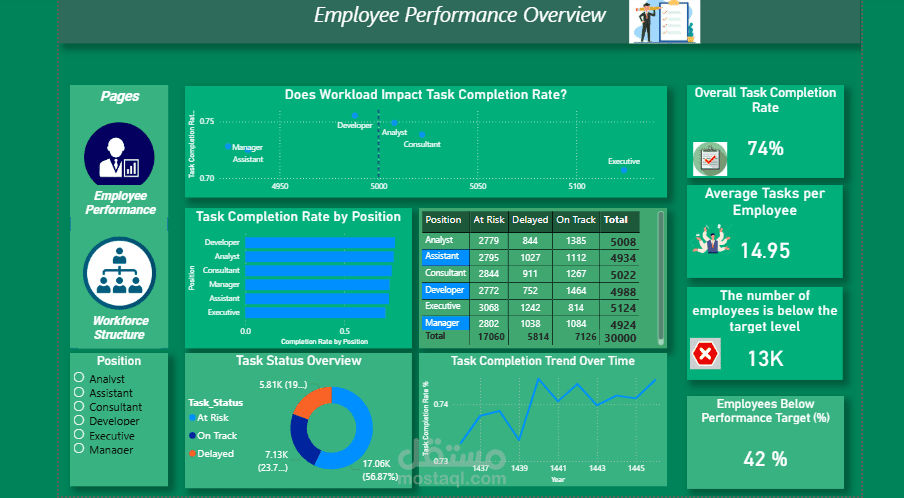
Task: Click the Employee Performance page label
Action: tap(120, 203)
